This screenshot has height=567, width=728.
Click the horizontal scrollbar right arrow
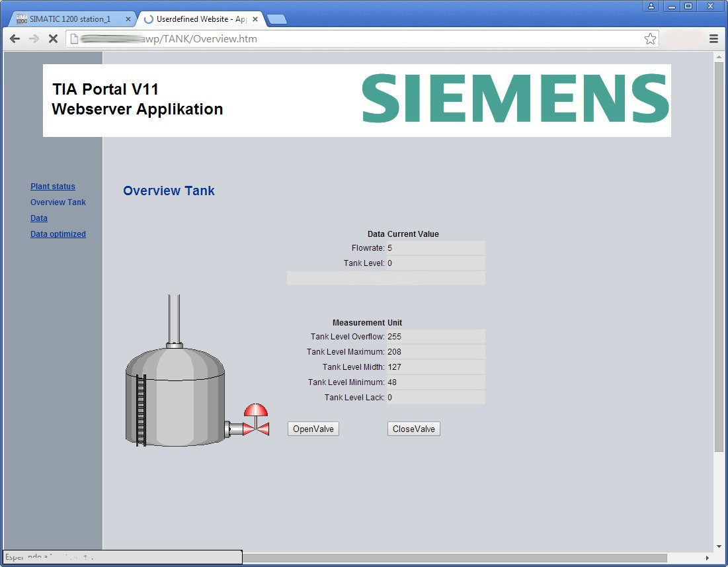coord(708,558)
